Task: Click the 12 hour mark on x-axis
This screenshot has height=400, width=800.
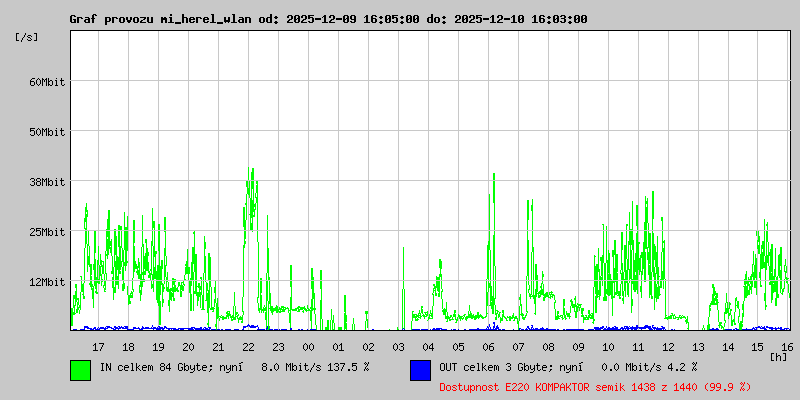Action: (x=668, y=347)
